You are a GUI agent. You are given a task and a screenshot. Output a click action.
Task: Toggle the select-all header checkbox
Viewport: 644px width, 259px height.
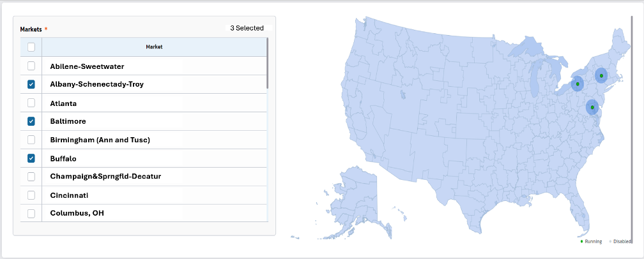(x=31, y=47)
